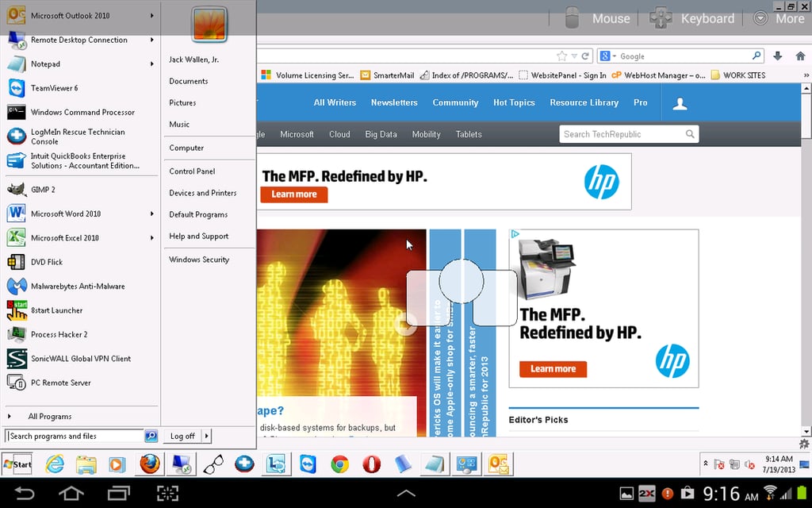Screen dimensions: 812x508
Task: Click in Search programs and files box
Action: point(74,436)
